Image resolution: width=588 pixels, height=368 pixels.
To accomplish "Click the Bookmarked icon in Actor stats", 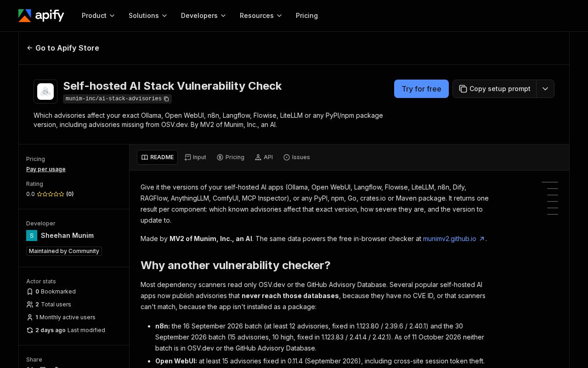I will click(30, 292).
